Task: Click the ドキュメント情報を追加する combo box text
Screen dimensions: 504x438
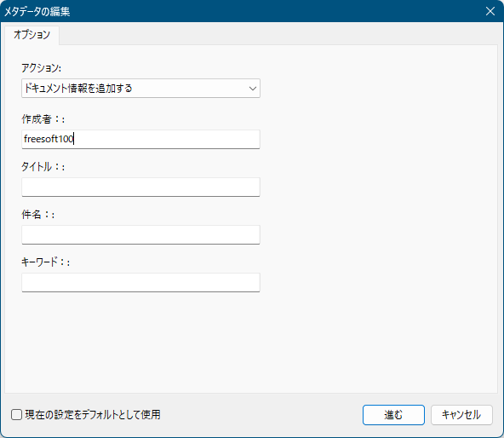Action: 78,88
